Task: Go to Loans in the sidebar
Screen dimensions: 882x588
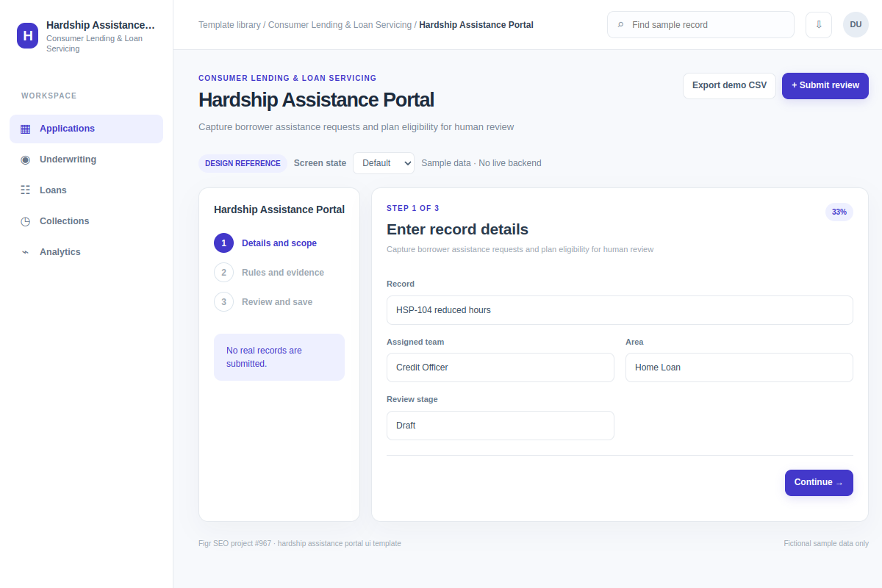Action: click(86, 190)
